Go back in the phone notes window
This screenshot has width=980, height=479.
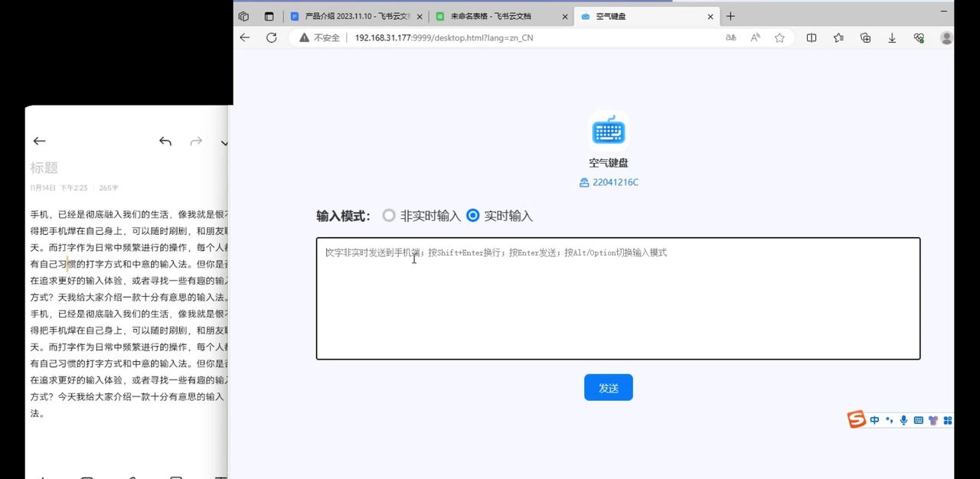(x=39, y=141)
